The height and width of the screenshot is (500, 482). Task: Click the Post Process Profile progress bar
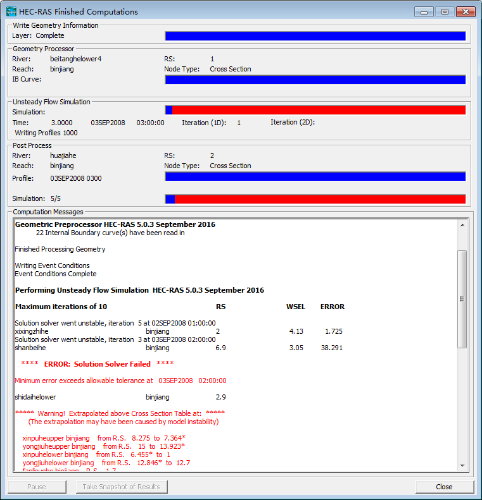point(315,177)
